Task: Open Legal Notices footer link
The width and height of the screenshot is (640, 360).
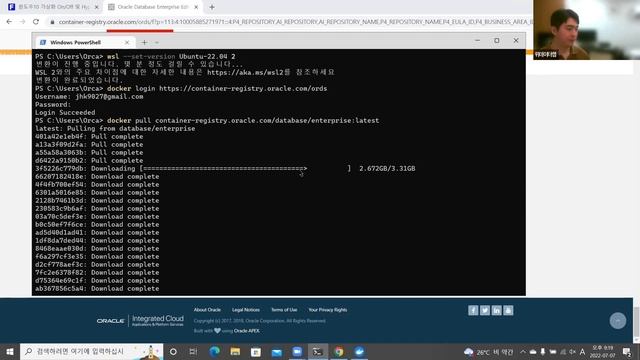Action: (x=246, y=310)
